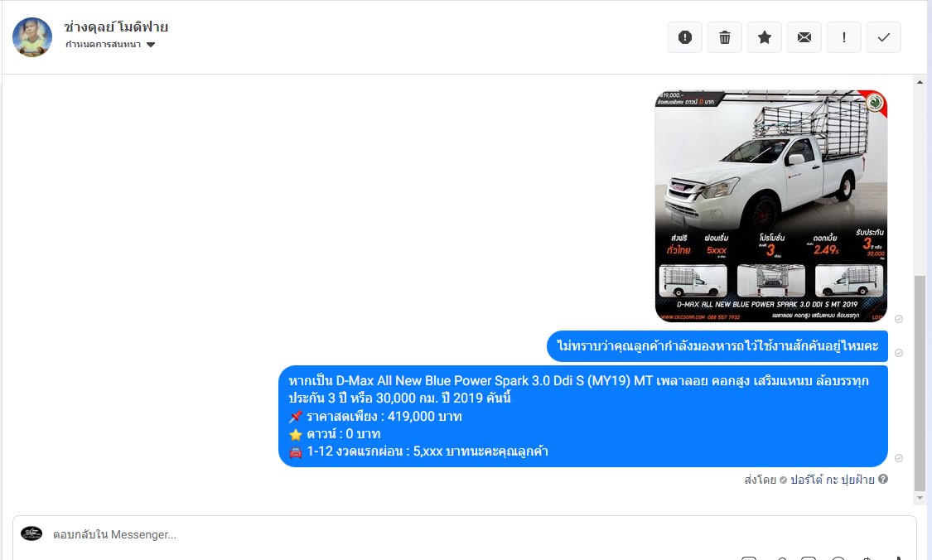
Task: Select the D-Max All New Blue Power message bubble
Action: point(583,416)
